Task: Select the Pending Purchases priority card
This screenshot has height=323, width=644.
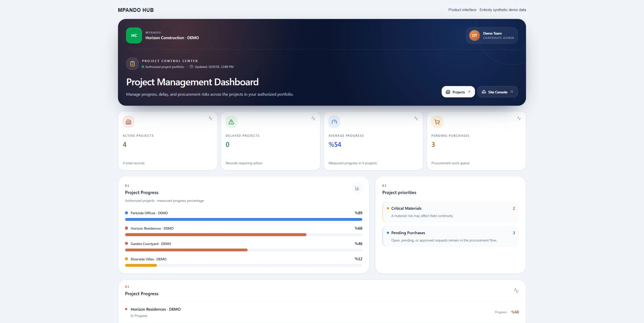Action: point(450,236)
